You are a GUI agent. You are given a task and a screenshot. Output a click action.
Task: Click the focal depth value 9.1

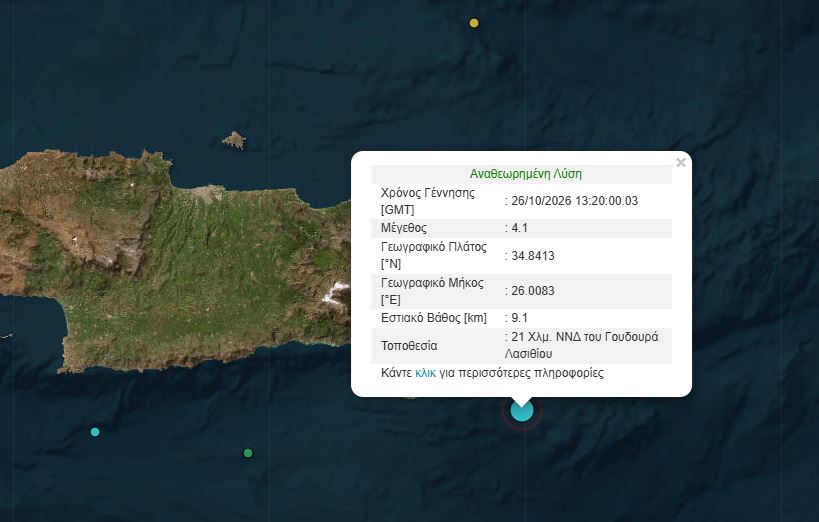coord(519,318)
